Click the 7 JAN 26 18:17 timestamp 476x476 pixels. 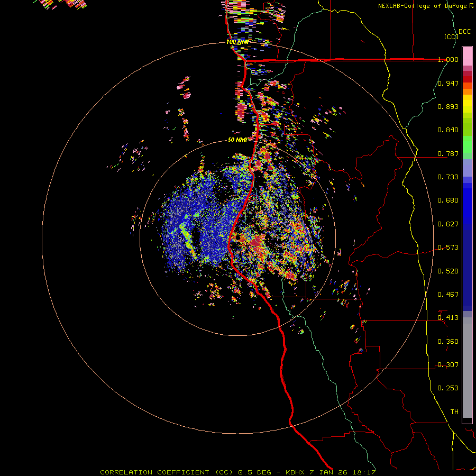(x=343, y=472)
